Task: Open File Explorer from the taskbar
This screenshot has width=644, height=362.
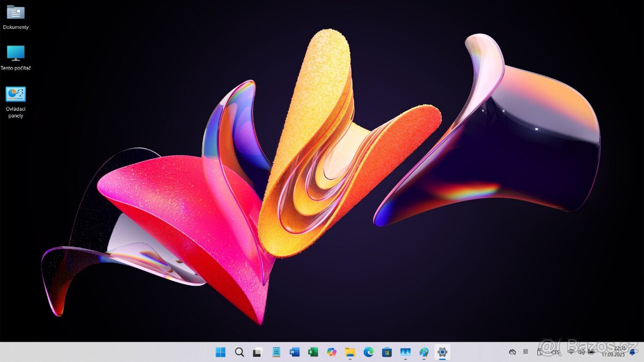Action: (x=350, y=352)
